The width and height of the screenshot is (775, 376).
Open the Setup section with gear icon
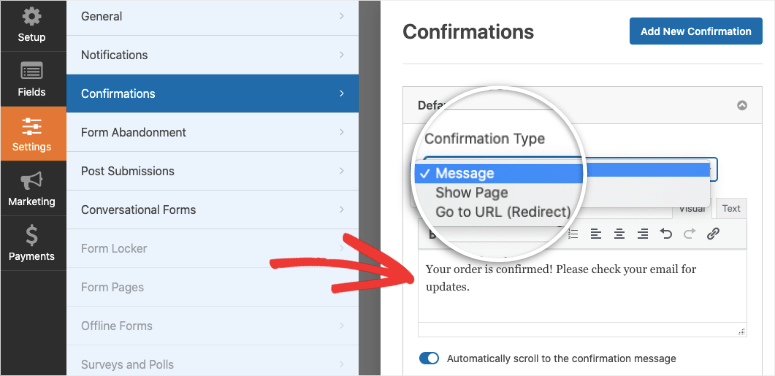(x=33, y=26)
